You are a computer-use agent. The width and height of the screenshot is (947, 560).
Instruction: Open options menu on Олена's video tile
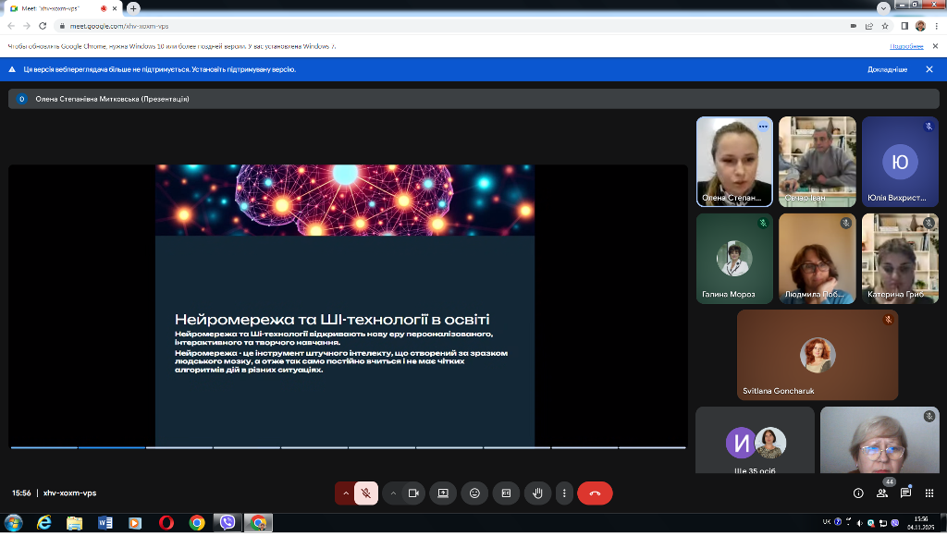(x=763, y=127)
